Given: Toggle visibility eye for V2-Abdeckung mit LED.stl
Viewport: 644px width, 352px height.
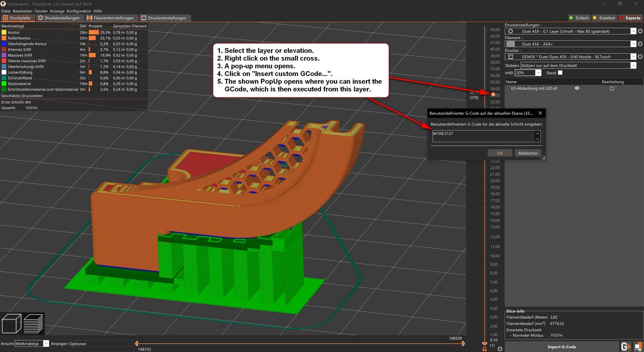Looking at the screenshot, I should pyautogui.click(x=577, y=89).
